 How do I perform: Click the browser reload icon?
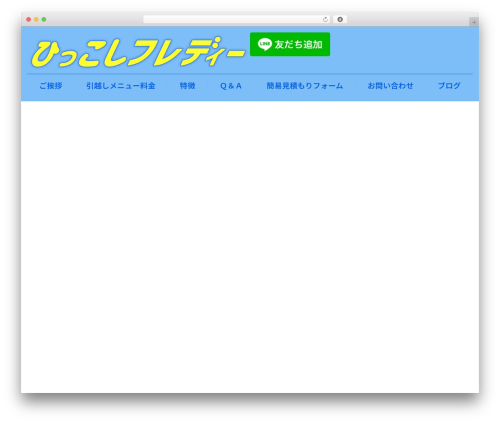tap(325, 20)
